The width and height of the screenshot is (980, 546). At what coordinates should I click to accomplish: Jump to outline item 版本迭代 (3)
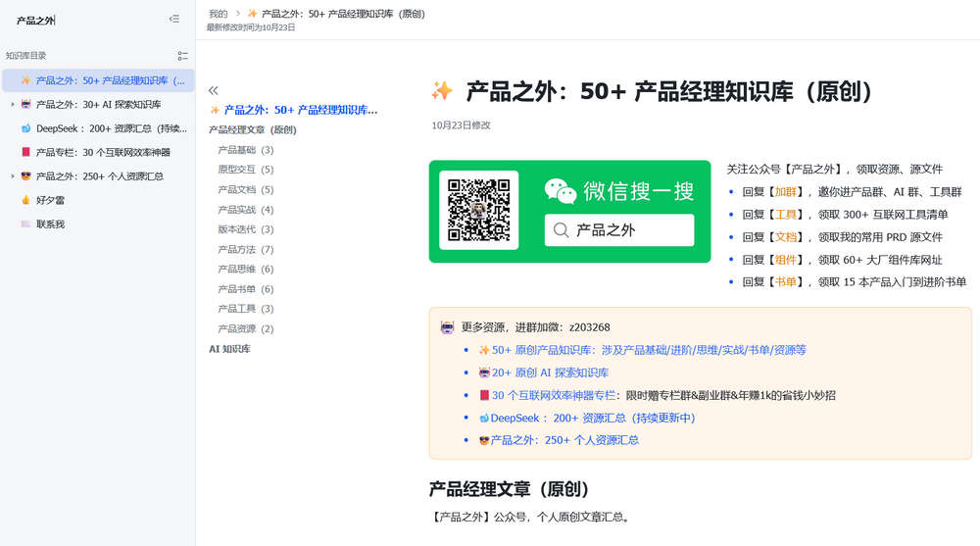tap(246, 229)
